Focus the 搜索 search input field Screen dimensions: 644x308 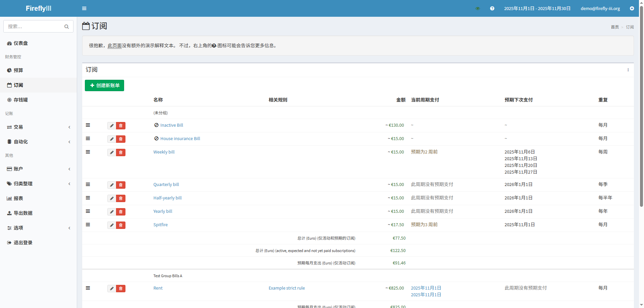click(34, 26)
